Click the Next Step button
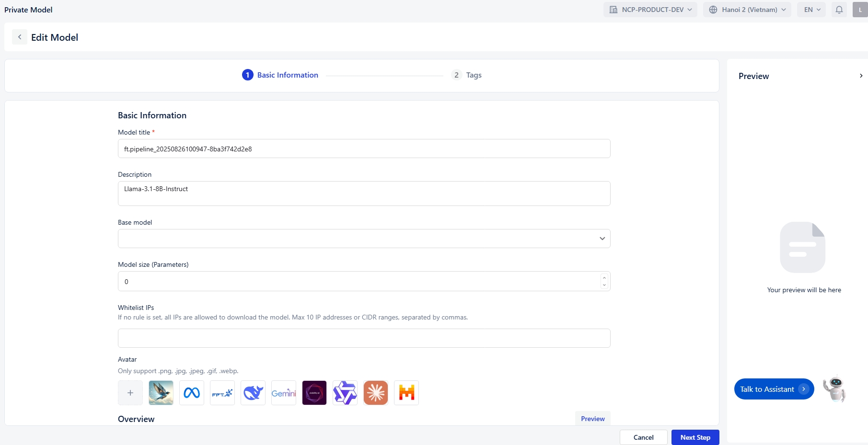The height and width of the screenshot is (445, 868). click(695, 437)
